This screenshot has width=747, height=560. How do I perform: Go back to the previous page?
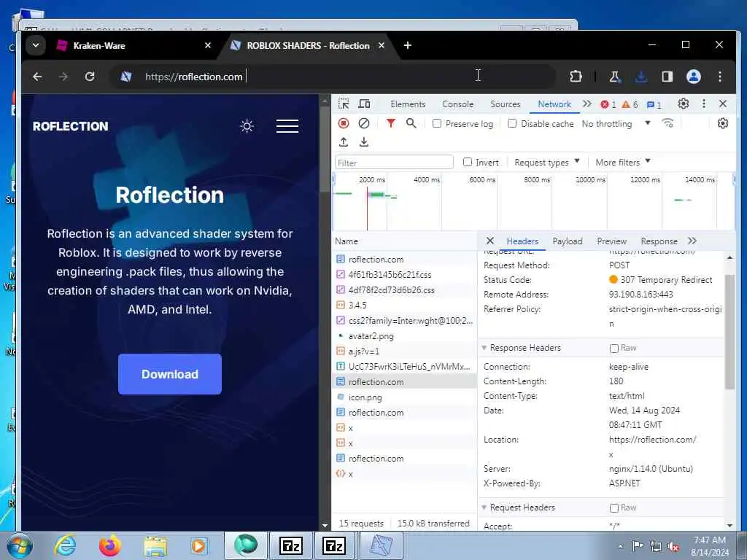coord(37,76)
